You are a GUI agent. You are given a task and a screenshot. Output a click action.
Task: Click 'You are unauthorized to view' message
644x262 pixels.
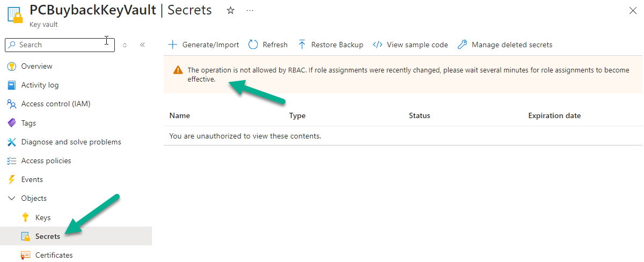tap(245, 136)
